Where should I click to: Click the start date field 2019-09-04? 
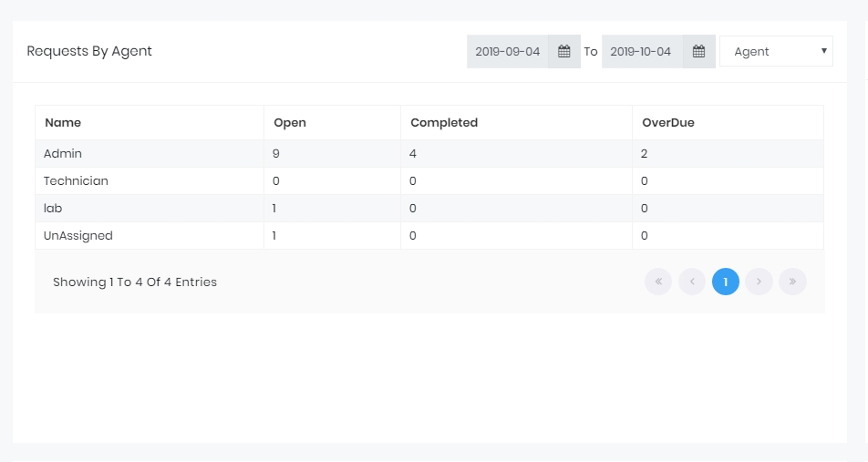pyautogui.click(x=508, y=52)
